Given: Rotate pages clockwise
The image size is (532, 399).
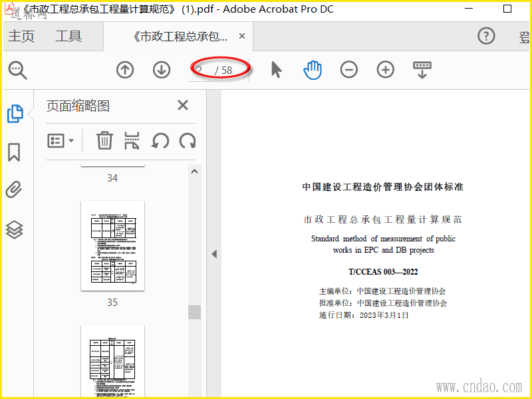Looking at the screenshot, I should point(188,141).
